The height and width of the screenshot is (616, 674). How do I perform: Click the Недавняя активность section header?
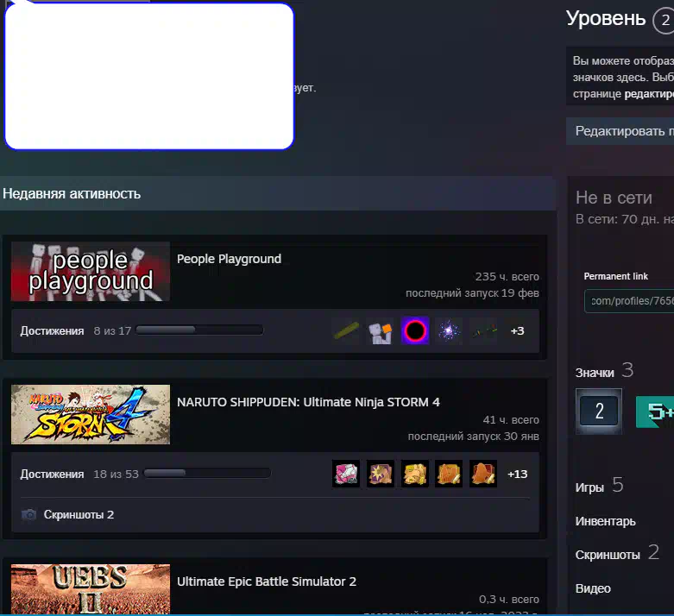click(278, 193)
